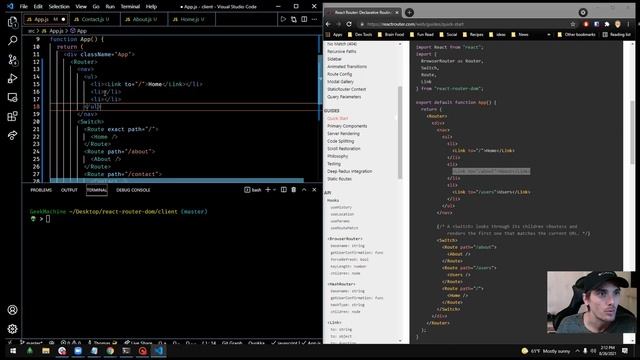The height and width of the screenshot is (360, 640).
Task: Kill terminal with trash icon
Action: [293, 190]
